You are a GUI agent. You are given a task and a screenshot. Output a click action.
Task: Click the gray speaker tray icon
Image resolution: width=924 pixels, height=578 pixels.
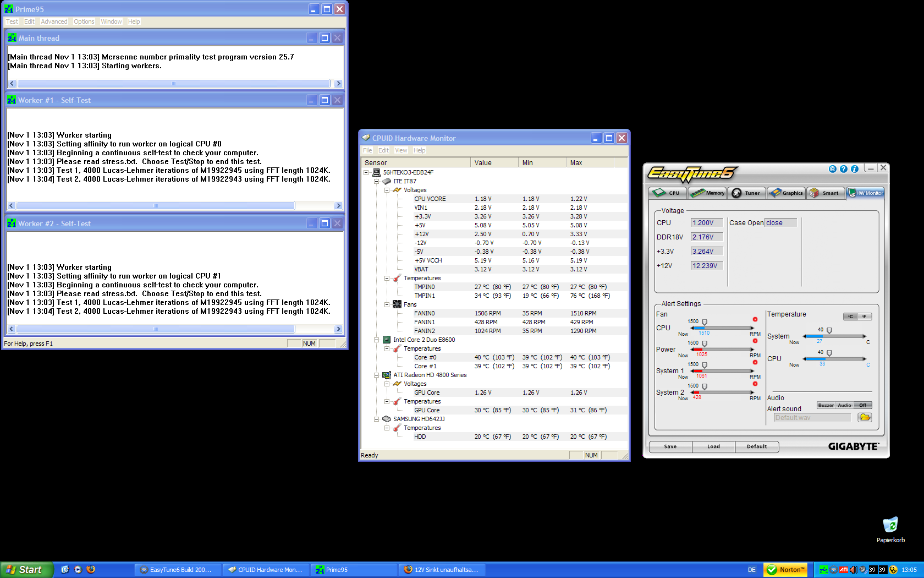pos(863,570)
